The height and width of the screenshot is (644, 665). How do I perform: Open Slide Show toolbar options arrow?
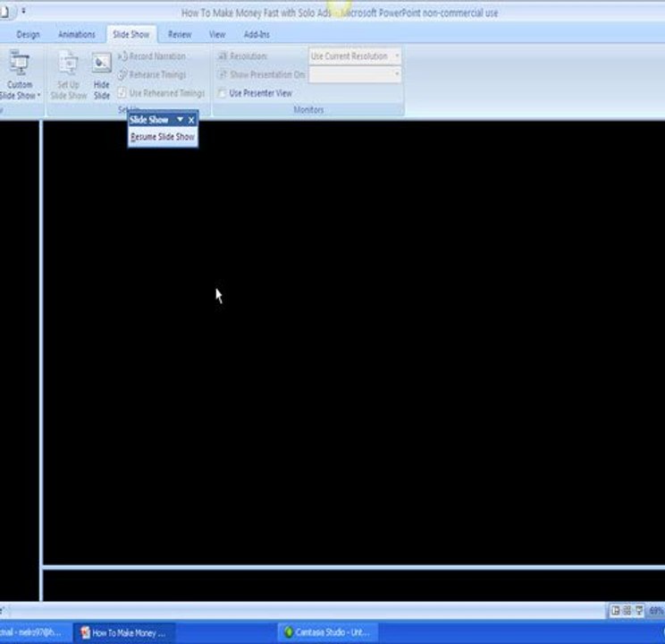click(180, 120)
